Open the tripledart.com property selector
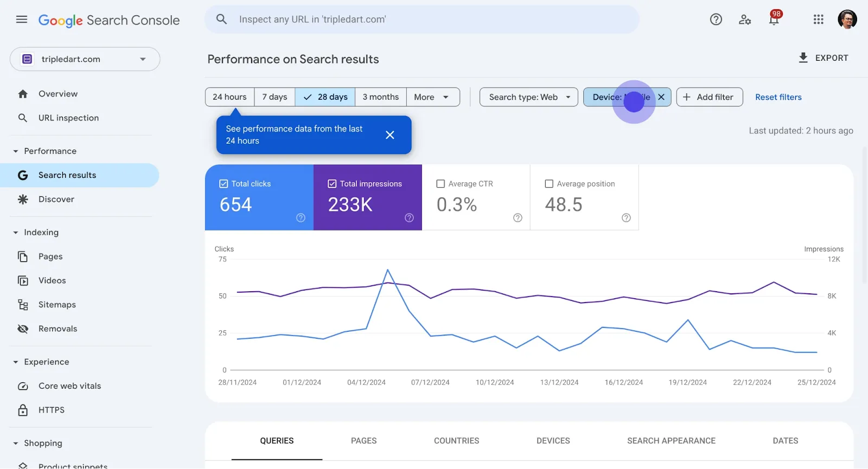This screenshot has height=469, width=868. click(x=85, y=59)
